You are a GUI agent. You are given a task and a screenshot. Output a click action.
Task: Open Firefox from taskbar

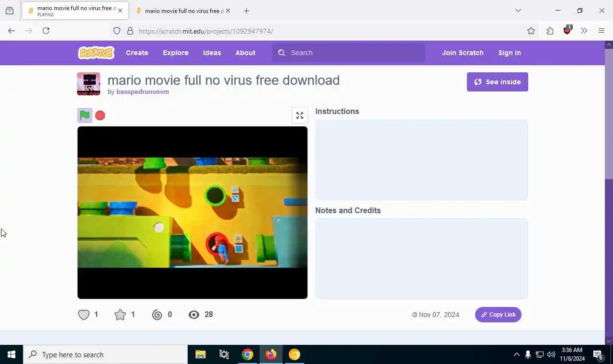pos(271,354)
